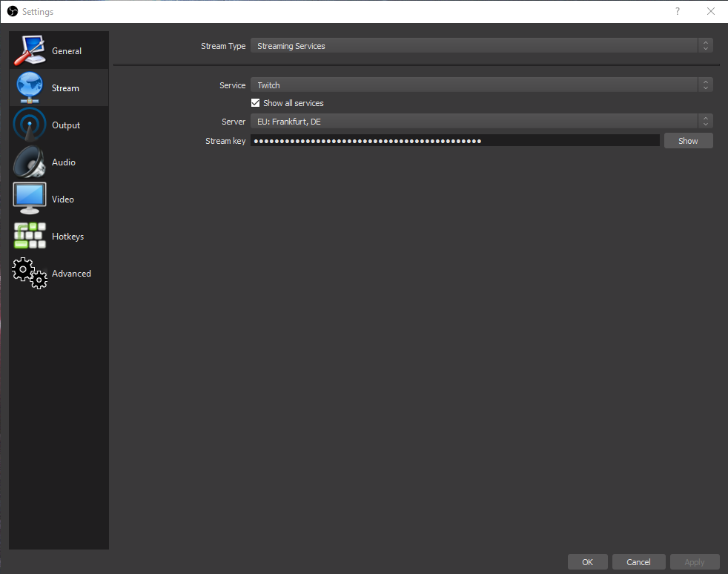
Task: Click the Server dropdown arrows
Action: [x=705, y=121]
